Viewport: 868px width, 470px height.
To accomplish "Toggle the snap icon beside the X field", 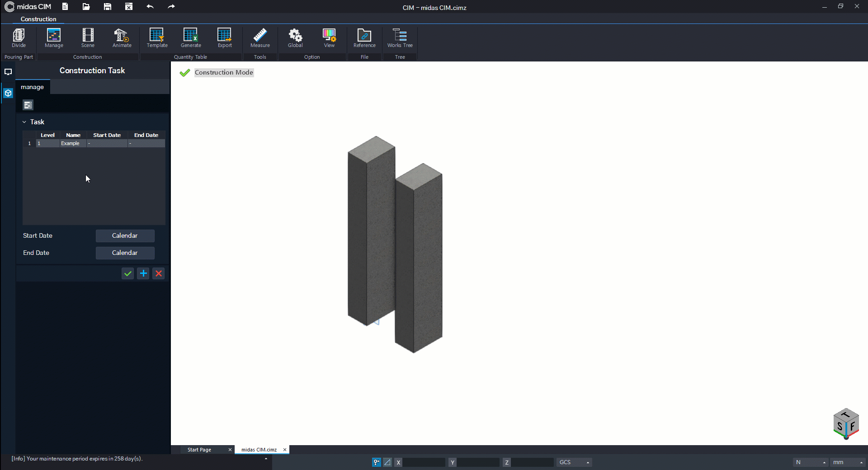I will [376, 462].
